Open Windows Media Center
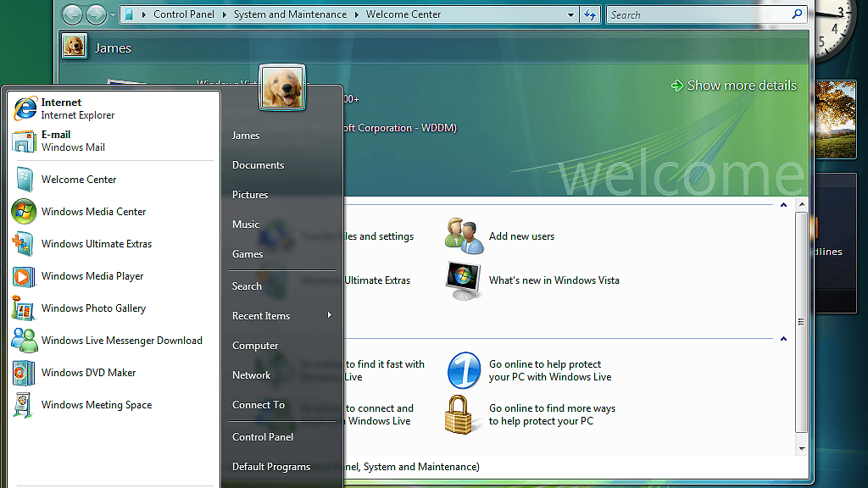This screenshot has height=488, width=868. pyautogui.click(x=93, y=212)
